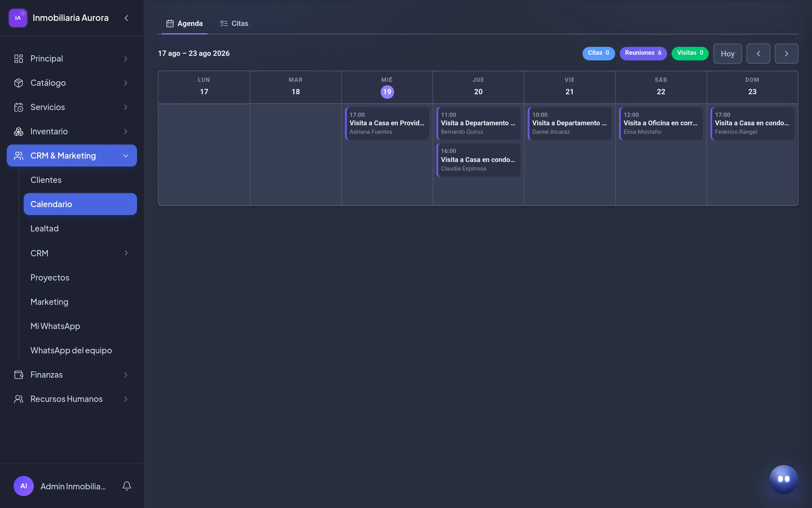Go to previous week

(758, 53)
